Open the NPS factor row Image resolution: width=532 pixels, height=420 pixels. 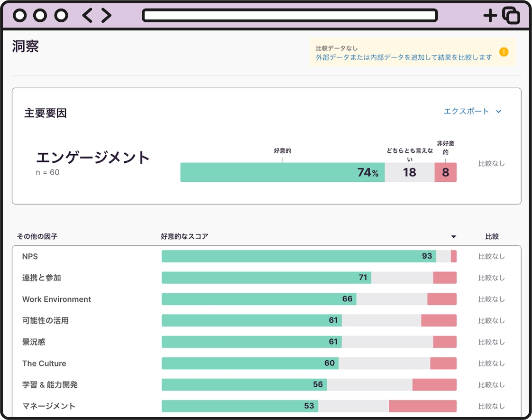click(30, 256)
